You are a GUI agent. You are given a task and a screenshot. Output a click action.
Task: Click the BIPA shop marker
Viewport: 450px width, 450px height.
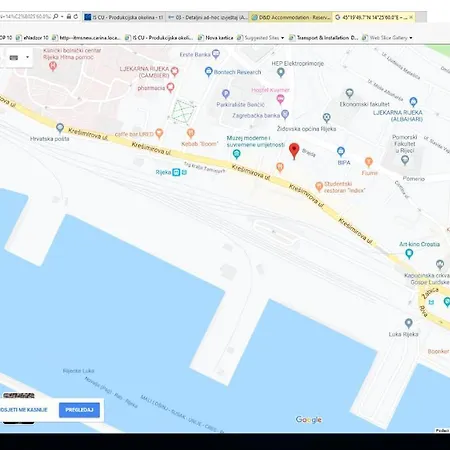click(341, 151)
